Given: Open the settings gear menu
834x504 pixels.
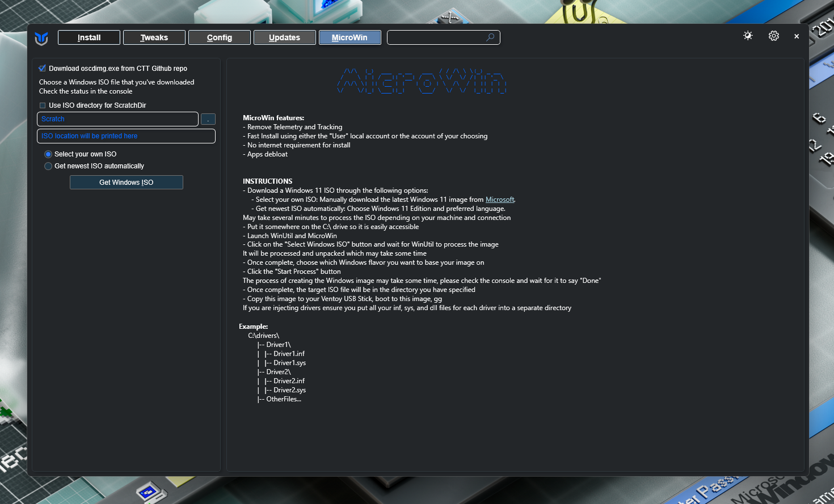Looking at the screenshot, I should (x=773, y=36).
